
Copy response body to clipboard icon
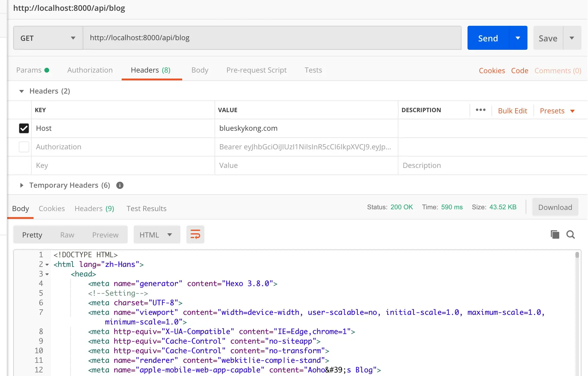click(555, 234)
